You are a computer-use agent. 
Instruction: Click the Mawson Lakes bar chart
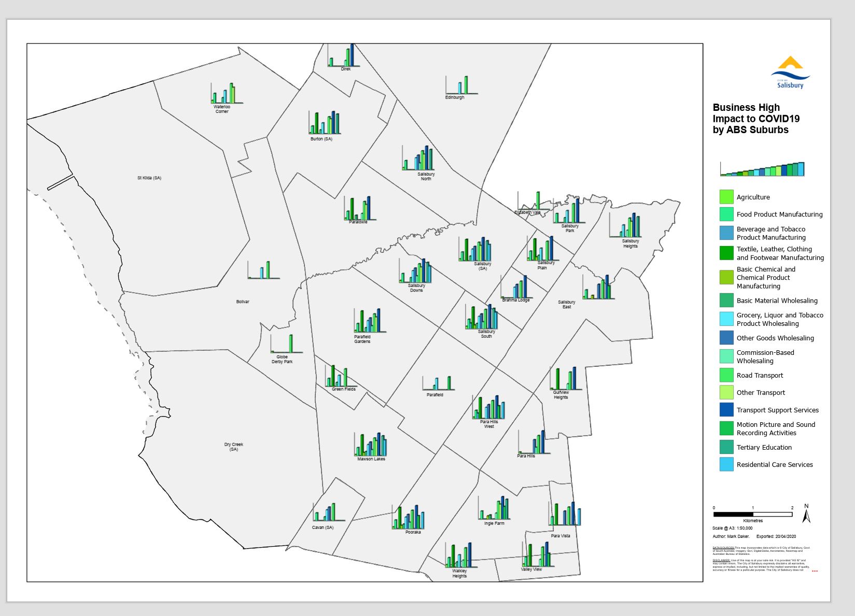371,444
